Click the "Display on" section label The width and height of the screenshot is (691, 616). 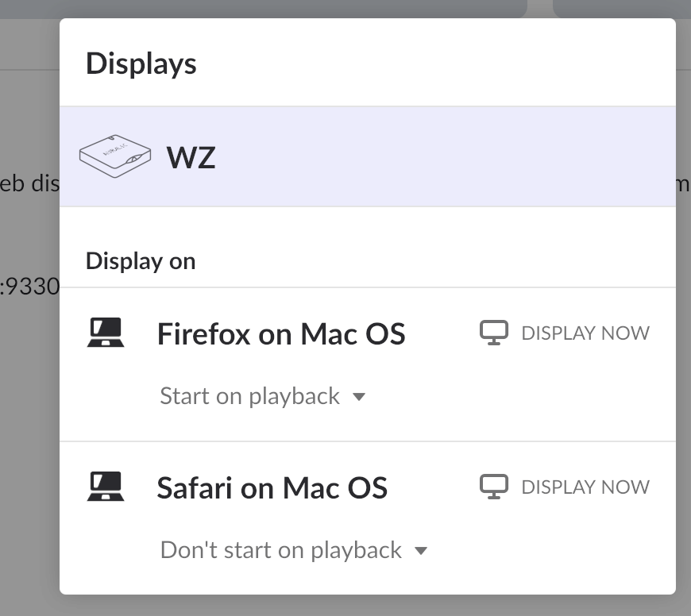[x=141, y=261]
